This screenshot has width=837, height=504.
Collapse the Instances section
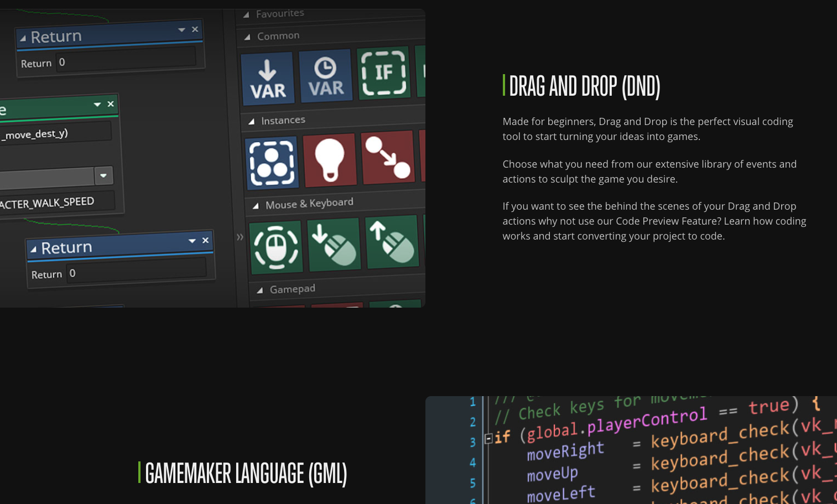[251, 121]
